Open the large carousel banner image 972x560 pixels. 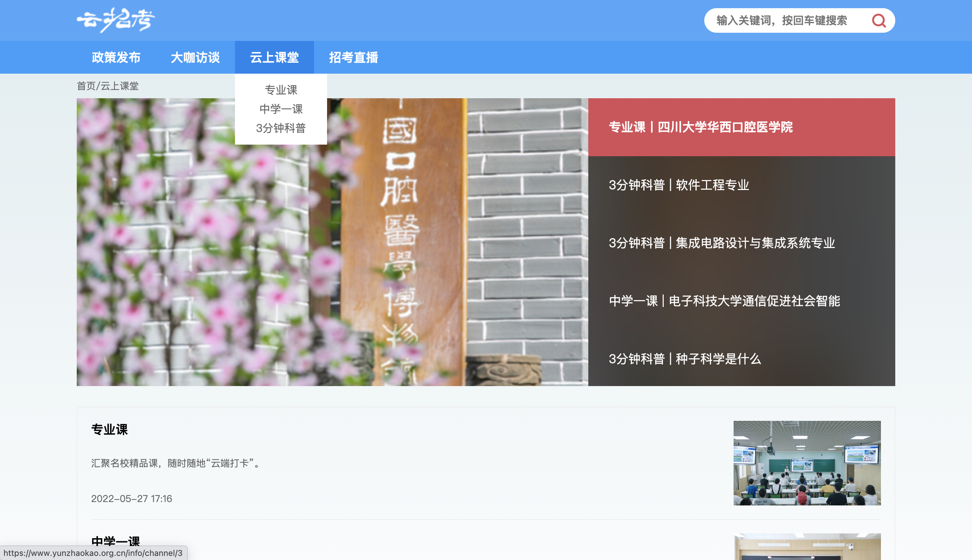click(x=332, y=242)
